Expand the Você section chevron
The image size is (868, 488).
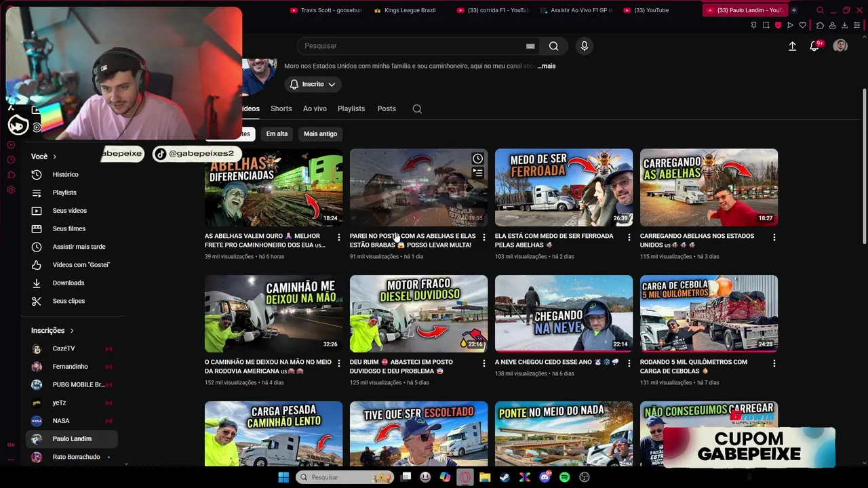pyautogui.click(x=55, y=157)
